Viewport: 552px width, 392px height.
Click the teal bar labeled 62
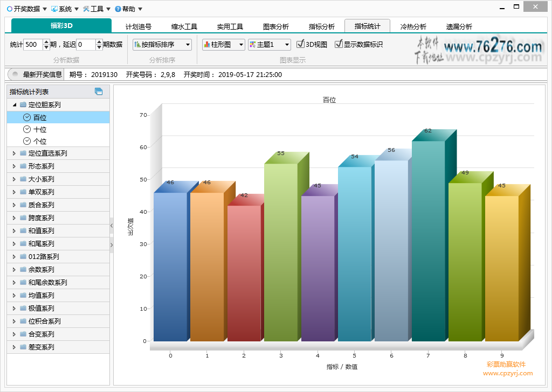point(429,241)
